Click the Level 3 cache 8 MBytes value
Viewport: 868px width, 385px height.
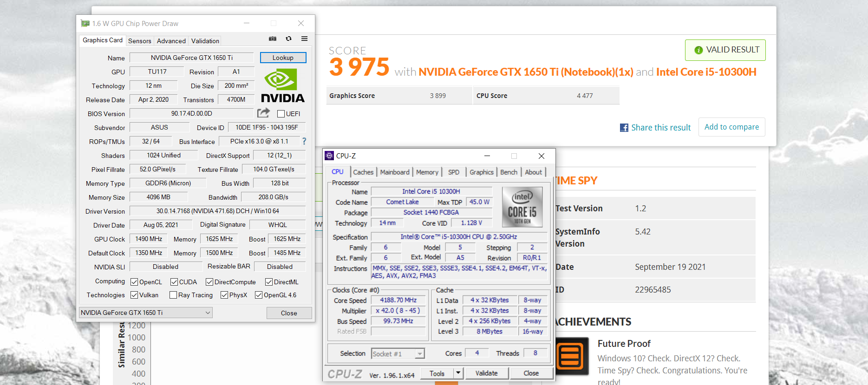[489, 332]
